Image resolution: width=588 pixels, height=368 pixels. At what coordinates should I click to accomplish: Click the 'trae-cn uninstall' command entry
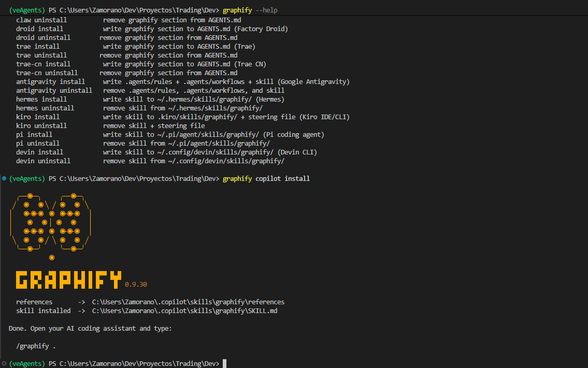(47, 73)
